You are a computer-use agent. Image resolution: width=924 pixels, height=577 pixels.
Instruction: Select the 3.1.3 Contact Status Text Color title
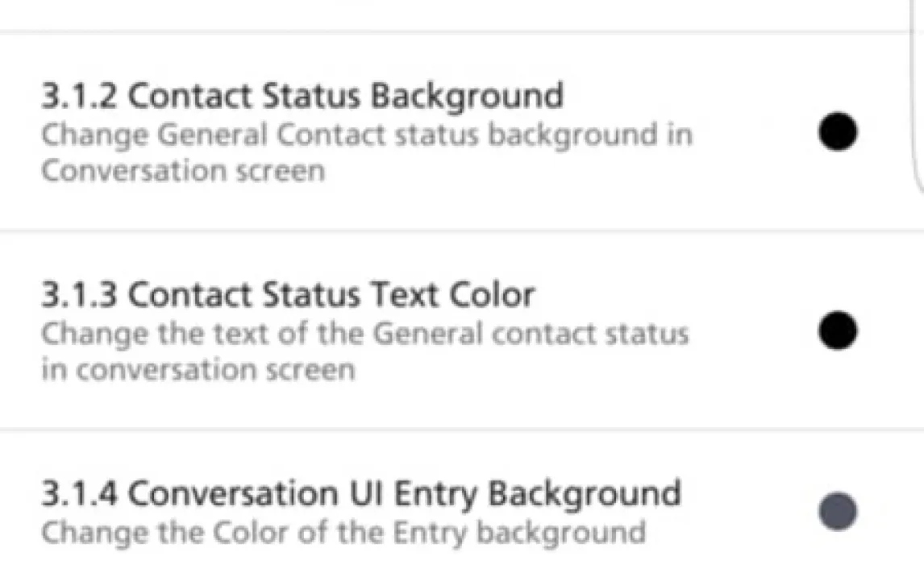click(x=288, y=295)
